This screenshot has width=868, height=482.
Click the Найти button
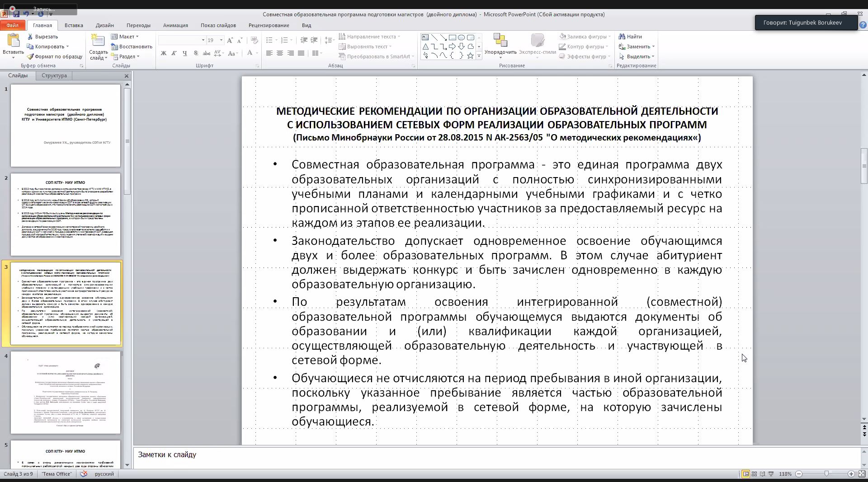pyautogui.click(x=630, y=37)
